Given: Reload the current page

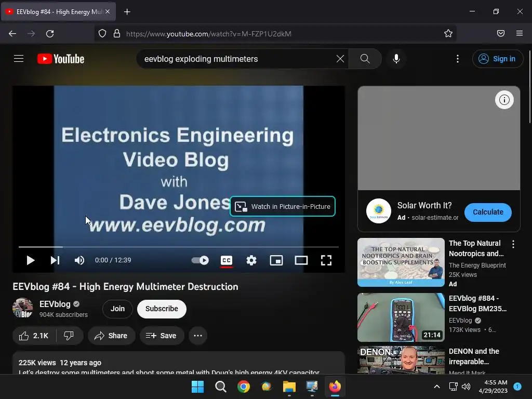Looking at the screenshot, I should coord(50,33).
